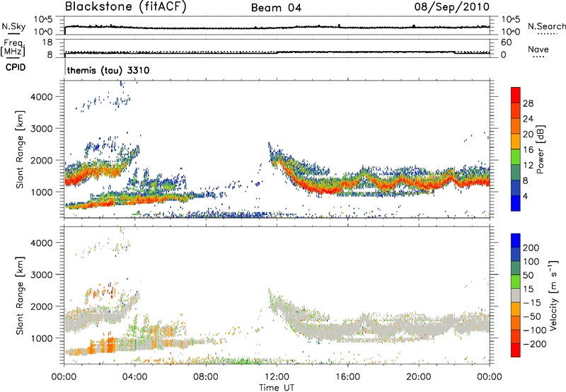Click the "-200" tick on Velocity colorbar
The image size is (566, 392).
pyautogui.click(x=534, y=344)
